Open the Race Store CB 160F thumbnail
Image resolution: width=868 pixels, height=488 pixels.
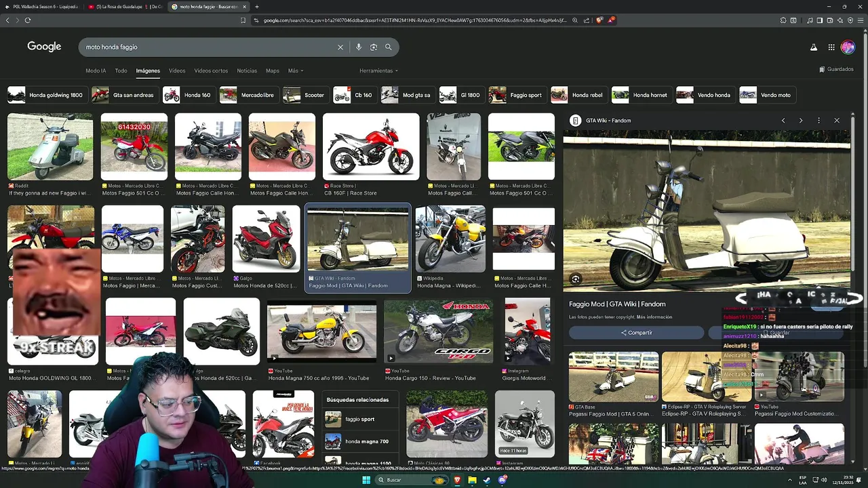[x=371, y=146]
